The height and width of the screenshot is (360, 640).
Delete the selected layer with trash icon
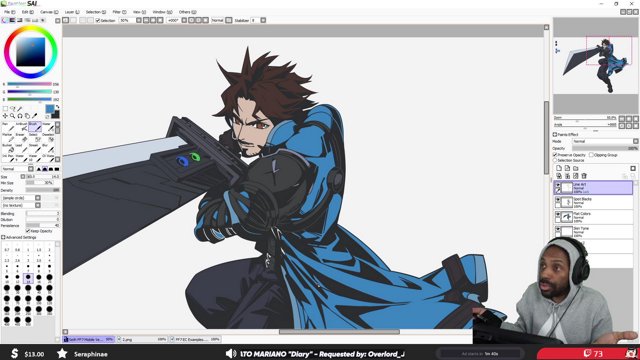(x=584, y=176)
